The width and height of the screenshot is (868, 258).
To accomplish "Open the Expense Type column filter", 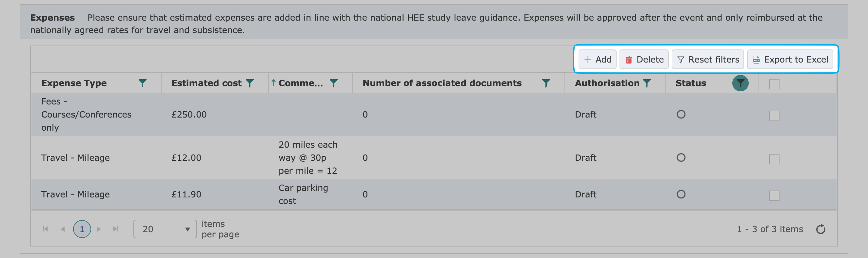I will click(143, 83).
